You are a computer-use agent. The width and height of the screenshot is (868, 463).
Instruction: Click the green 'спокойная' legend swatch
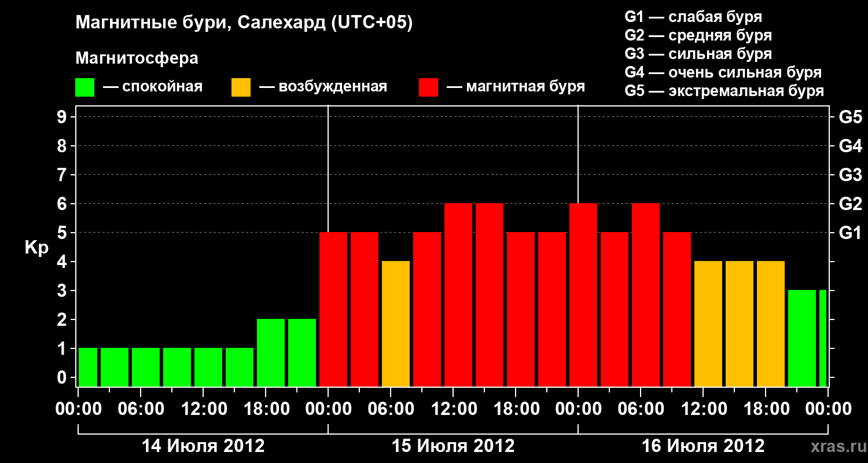click(84, 87)
